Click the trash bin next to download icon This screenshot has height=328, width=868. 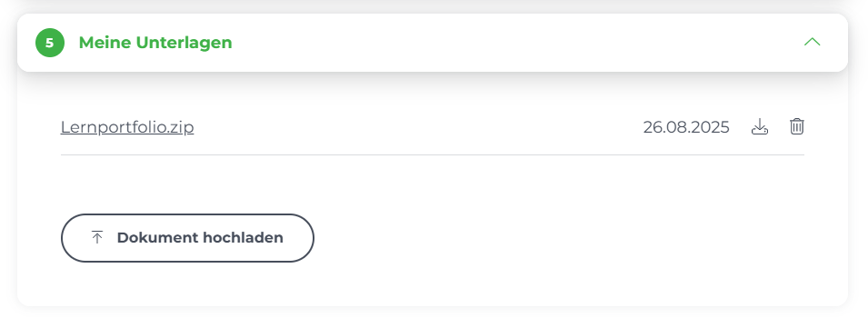[x=796, y=126]
